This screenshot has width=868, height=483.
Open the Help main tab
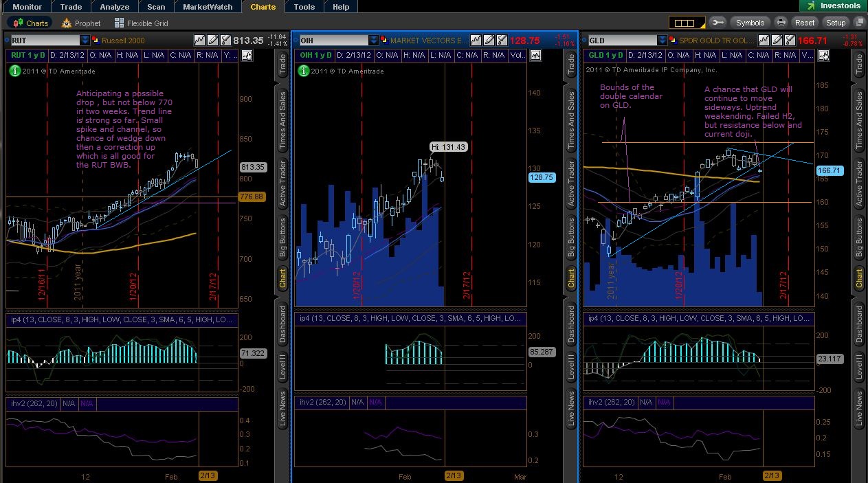pos(341,7)
